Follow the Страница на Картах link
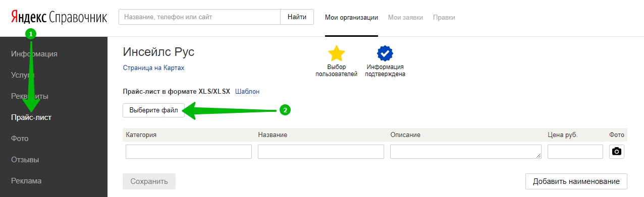This screenshot has height=197, width=644. tap(153, 68)
